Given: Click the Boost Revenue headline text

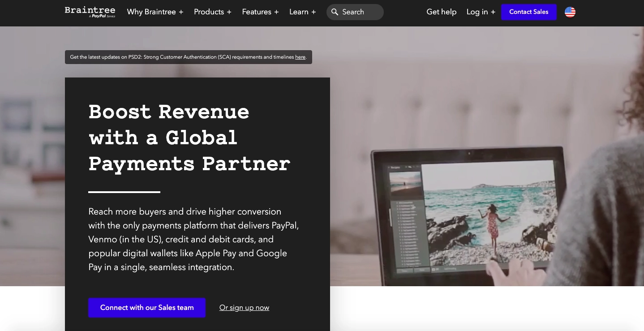Looking at the screenshot, I should 189,138.
